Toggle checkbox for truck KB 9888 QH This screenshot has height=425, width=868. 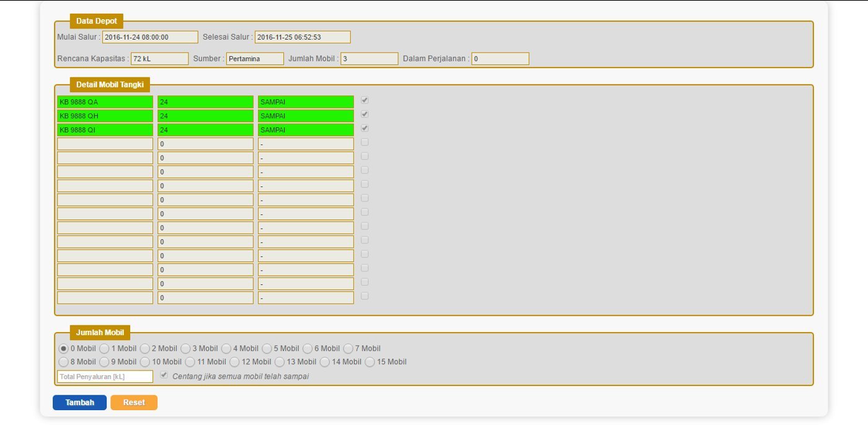coord(365,115)
